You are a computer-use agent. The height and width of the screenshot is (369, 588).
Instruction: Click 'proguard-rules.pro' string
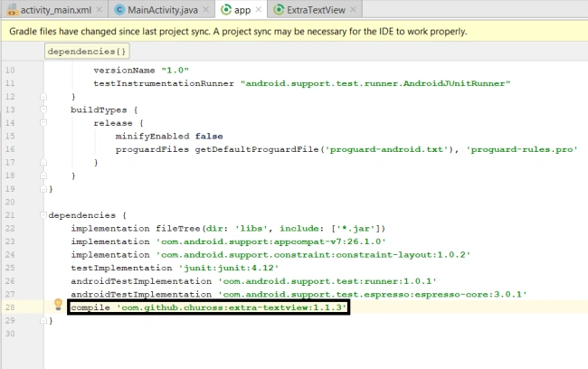522,149
